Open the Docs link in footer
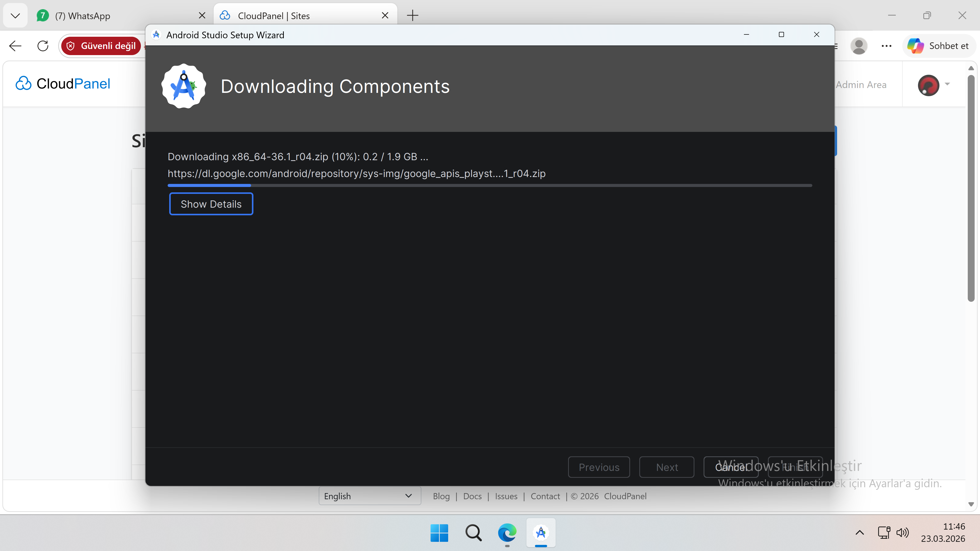Image resolution: width=980 pixels, height=551 pixels. (x=472, y=496)
